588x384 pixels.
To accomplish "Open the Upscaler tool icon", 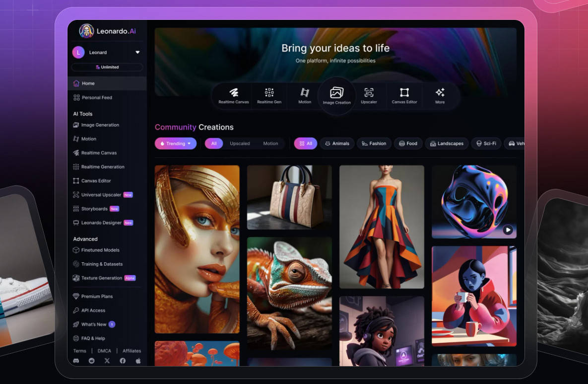I will 369,95.
